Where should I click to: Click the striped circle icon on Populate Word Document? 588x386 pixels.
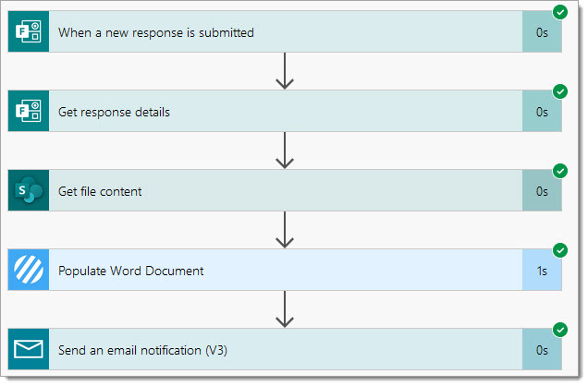29,270
